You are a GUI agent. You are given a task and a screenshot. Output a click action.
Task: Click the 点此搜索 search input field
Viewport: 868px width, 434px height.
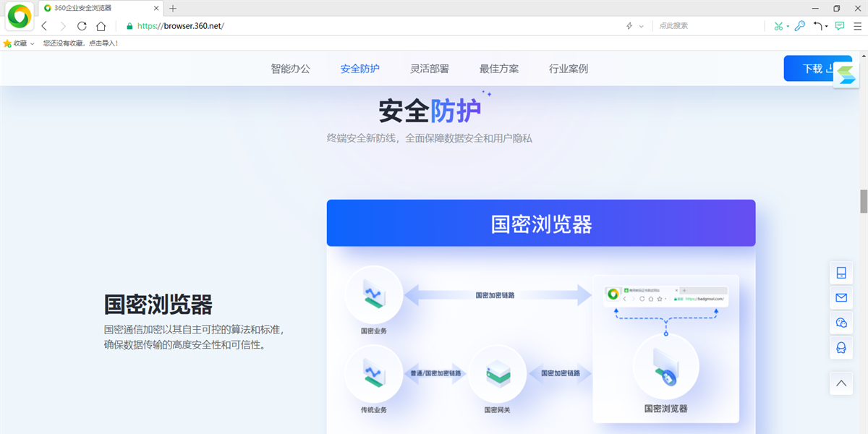tap(694, 25)
